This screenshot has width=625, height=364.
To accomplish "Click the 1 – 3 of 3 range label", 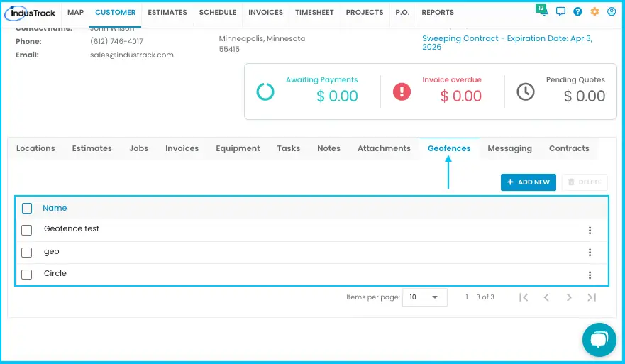I will (480, 297).
